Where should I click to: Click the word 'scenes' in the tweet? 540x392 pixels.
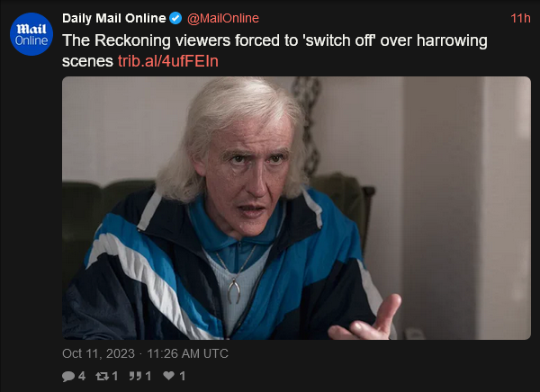pos(87,62)
